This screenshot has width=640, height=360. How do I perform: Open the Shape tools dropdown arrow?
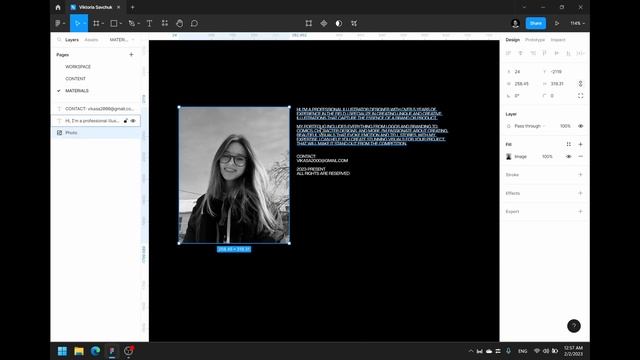[x=120, y=24]
